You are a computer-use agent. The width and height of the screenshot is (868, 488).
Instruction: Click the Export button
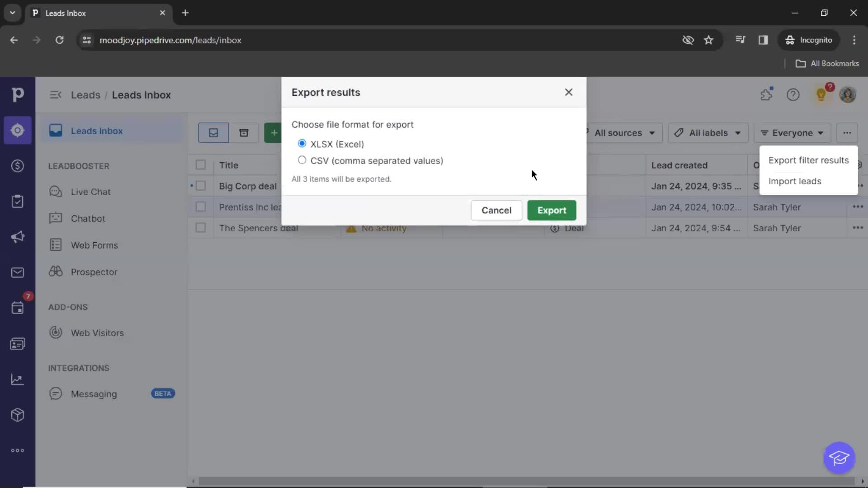(x=552, y=210)
